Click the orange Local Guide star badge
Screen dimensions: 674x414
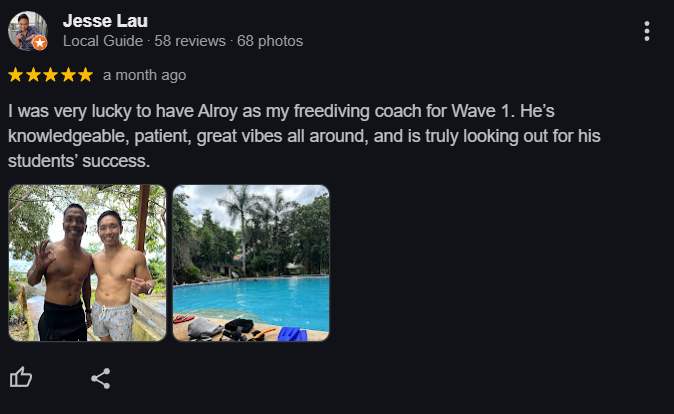tap(40, 43)
